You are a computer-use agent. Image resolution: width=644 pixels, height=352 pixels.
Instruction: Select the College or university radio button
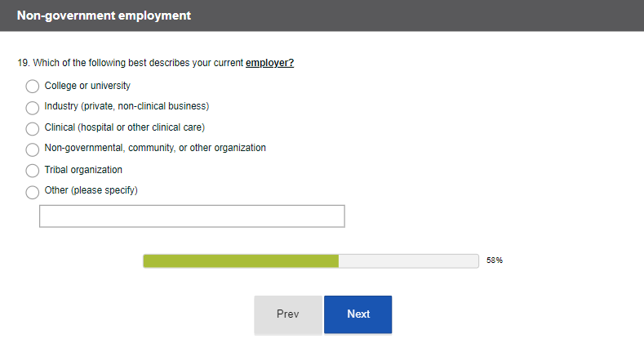click(33, 87)
